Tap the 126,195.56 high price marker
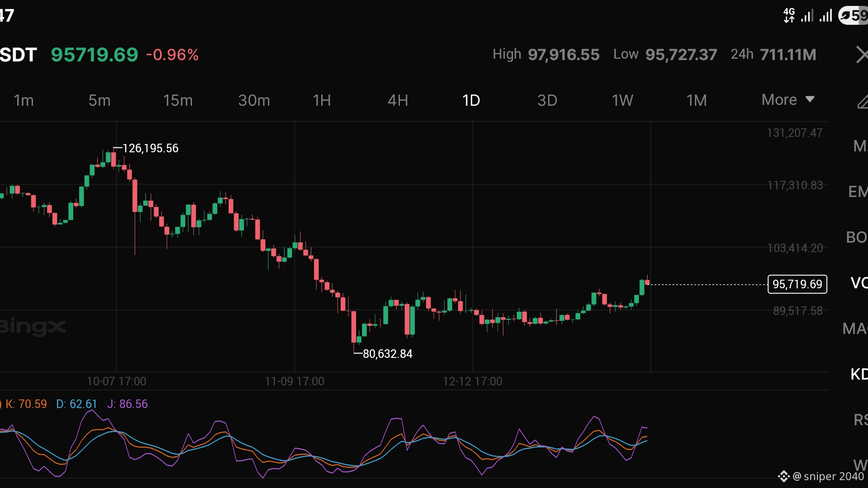The image size is (868, 488). click(150, 148)
